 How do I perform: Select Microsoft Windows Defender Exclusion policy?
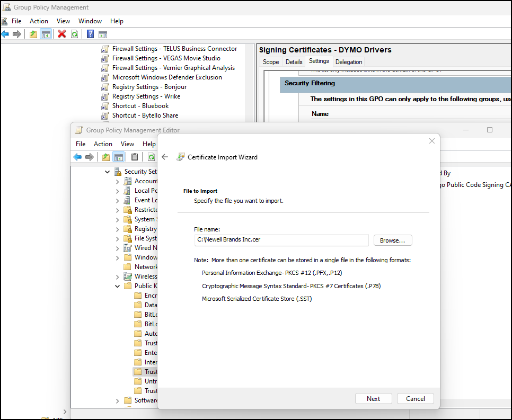pyautogui.click(x=166, y=77)
